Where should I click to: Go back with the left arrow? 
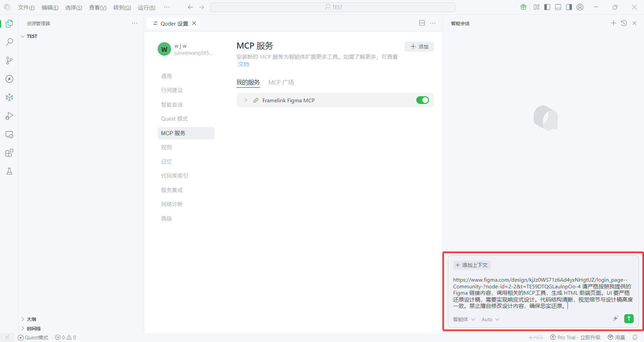tap(191, 7)
